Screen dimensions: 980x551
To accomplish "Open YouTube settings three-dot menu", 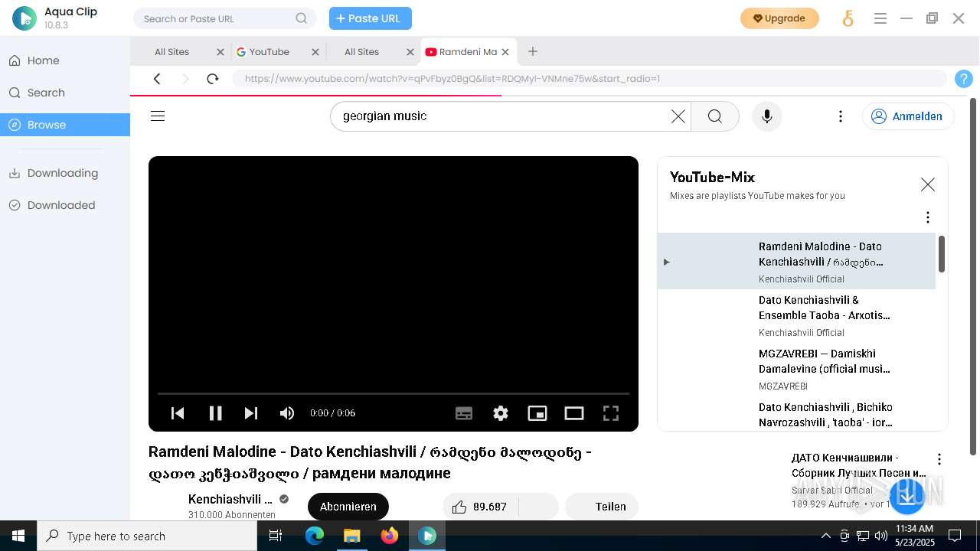I will [x=841, y=116].
